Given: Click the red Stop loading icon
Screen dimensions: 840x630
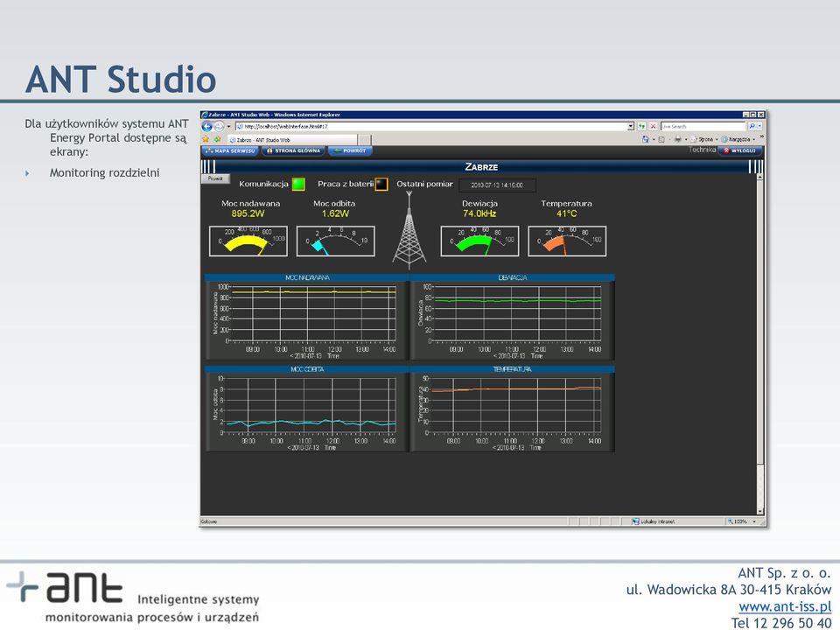Looking at the screenshot, I should point(653,126).
